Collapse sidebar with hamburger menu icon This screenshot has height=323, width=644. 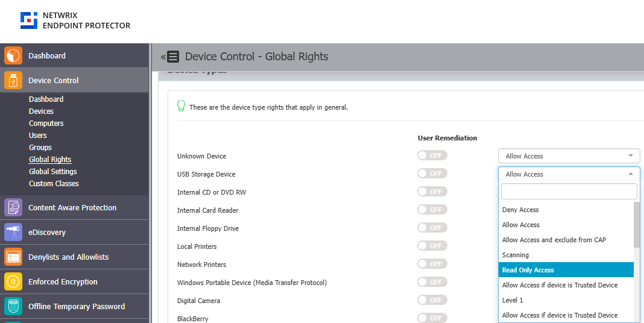(x=172, y=57)
